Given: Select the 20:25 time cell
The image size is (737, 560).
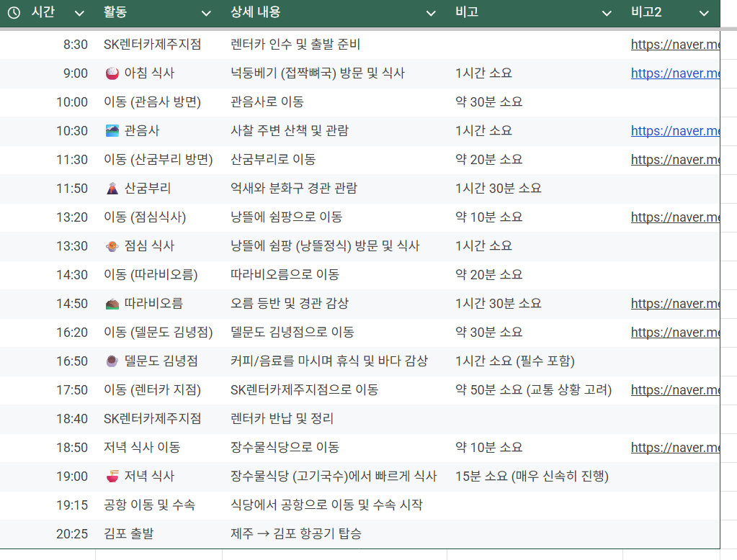Looking at the screenshot, I should click(72, 534).
